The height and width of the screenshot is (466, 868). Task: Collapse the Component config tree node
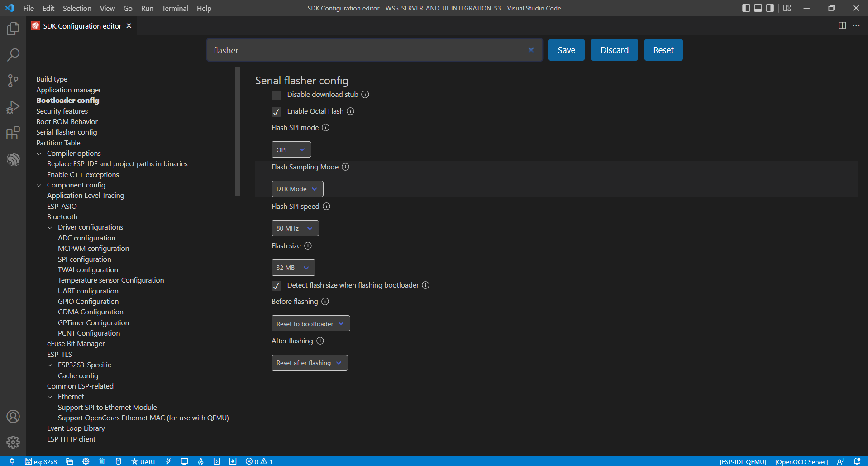point(39,185)
